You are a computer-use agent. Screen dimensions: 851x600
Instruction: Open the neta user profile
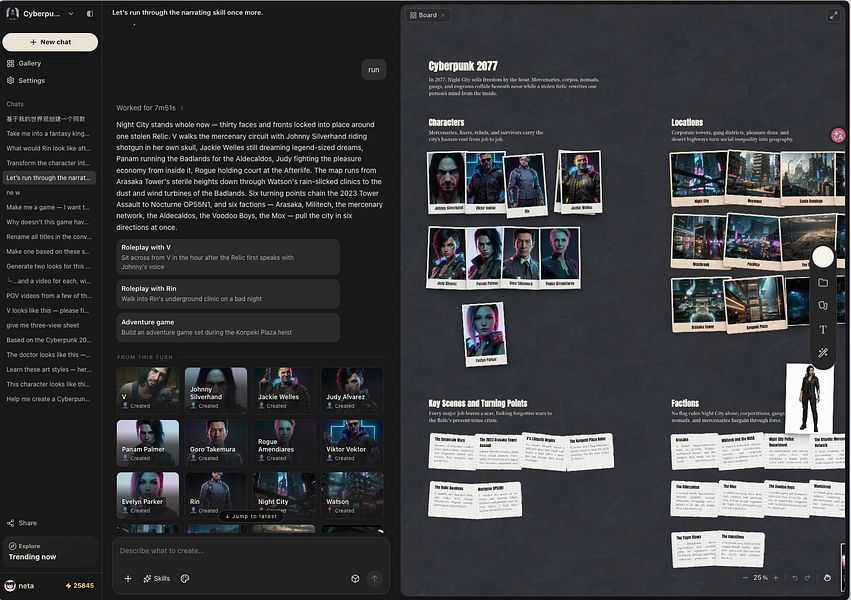click(20, 586)
